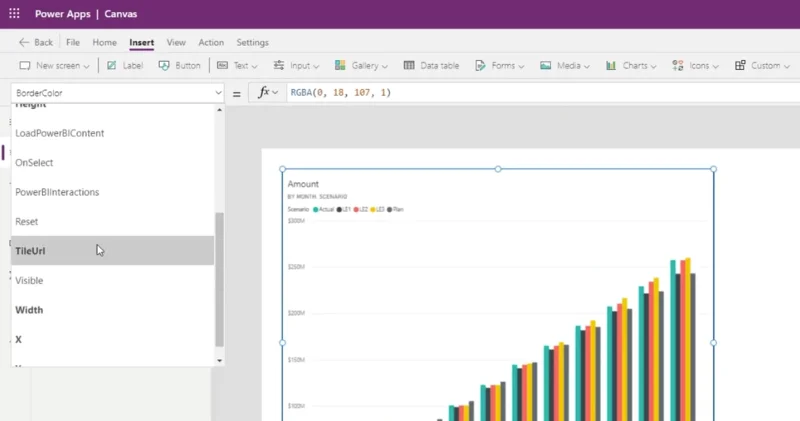Viewport: 800px width, 421px height.
Task: Select LoadPowerBIContent property
Action: coord(112,133)
